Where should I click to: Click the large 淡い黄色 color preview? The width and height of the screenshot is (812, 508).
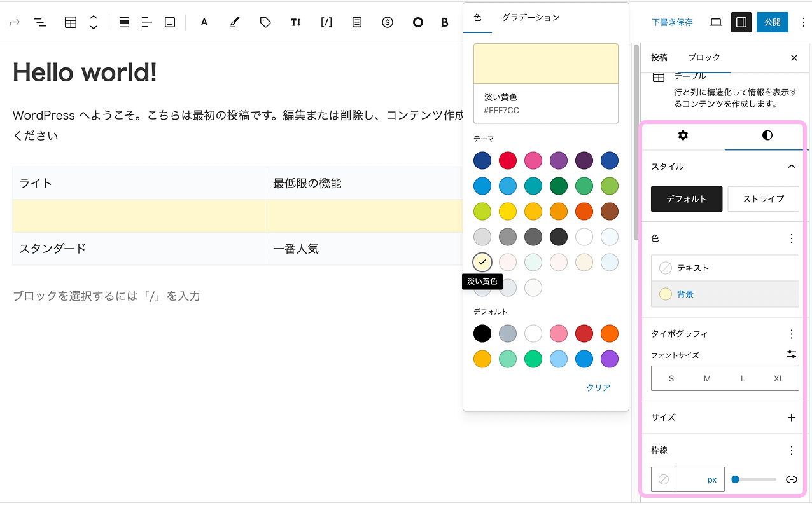pos(546,64)
